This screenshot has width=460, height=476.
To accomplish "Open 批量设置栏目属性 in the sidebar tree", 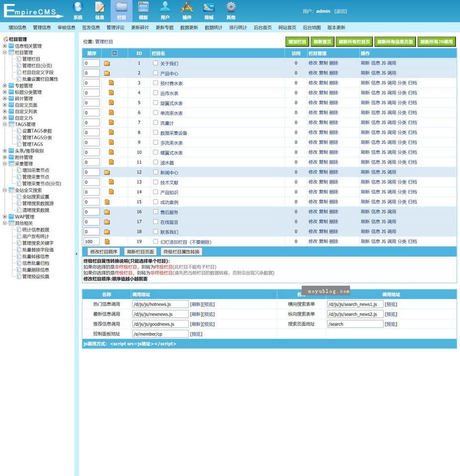I will pos(40,79).
